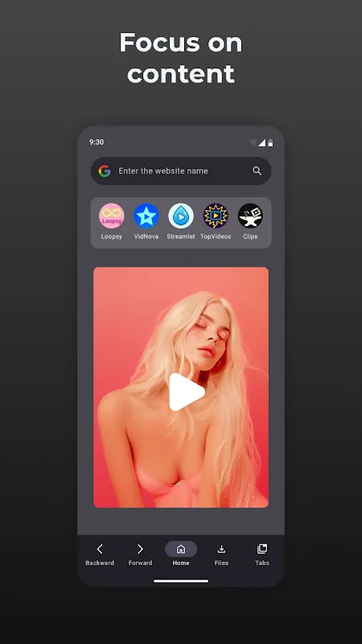Click the magnifier search icon
The width and height of the screenshot is (362, 644).
pos(257,171)
